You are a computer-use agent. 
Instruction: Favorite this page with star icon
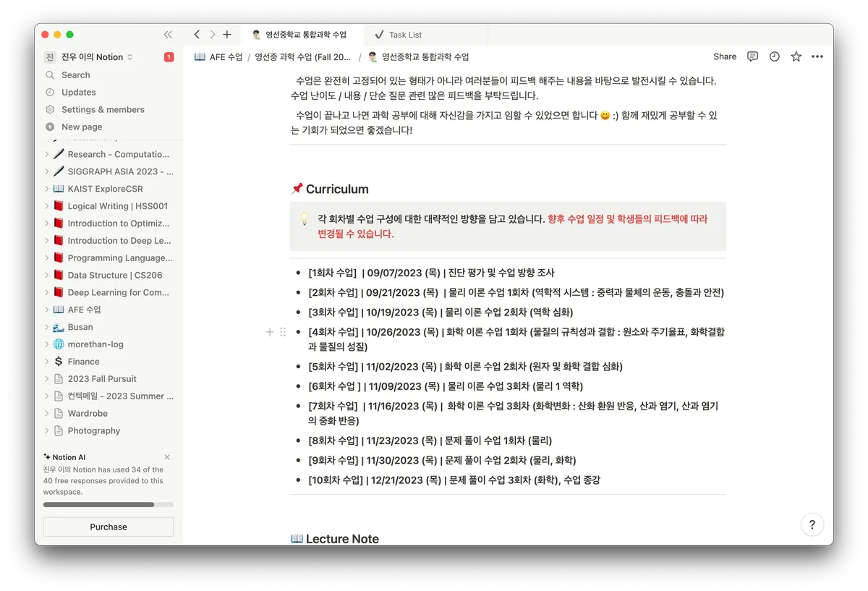point(796,56)
